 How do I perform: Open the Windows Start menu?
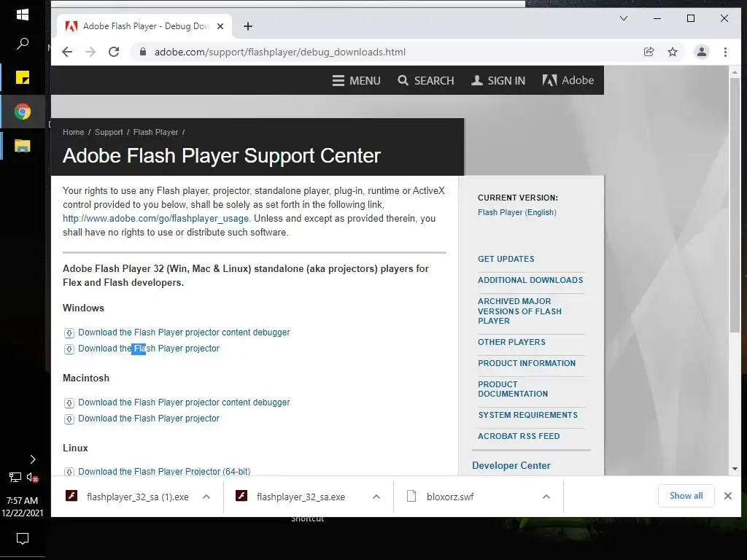(23, 15)
